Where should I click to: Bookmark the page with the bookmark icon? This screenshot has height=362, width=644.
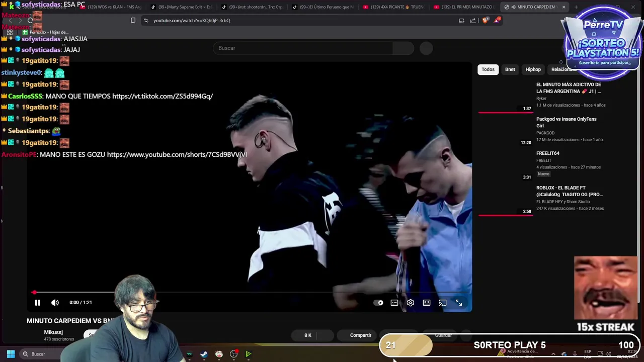[133, 21]
